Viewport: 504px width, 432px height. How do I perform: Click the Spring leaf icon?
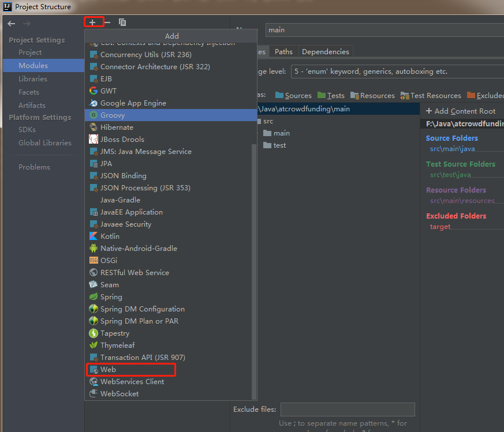[93, 296]
